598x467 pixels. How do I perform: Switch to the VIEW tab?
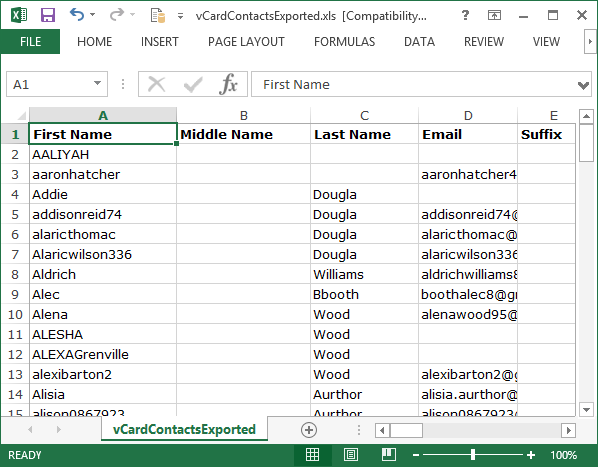[x=546, y=42]
